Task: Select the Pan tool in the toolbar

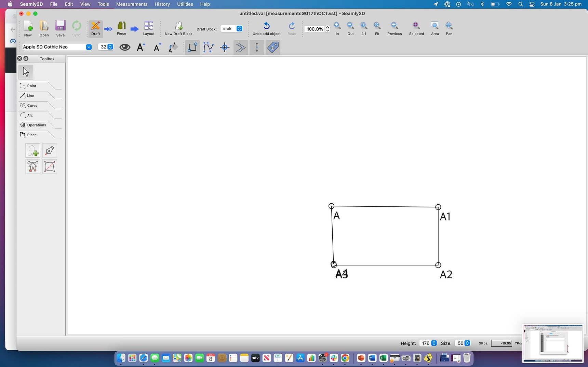Action: (449, 27)
